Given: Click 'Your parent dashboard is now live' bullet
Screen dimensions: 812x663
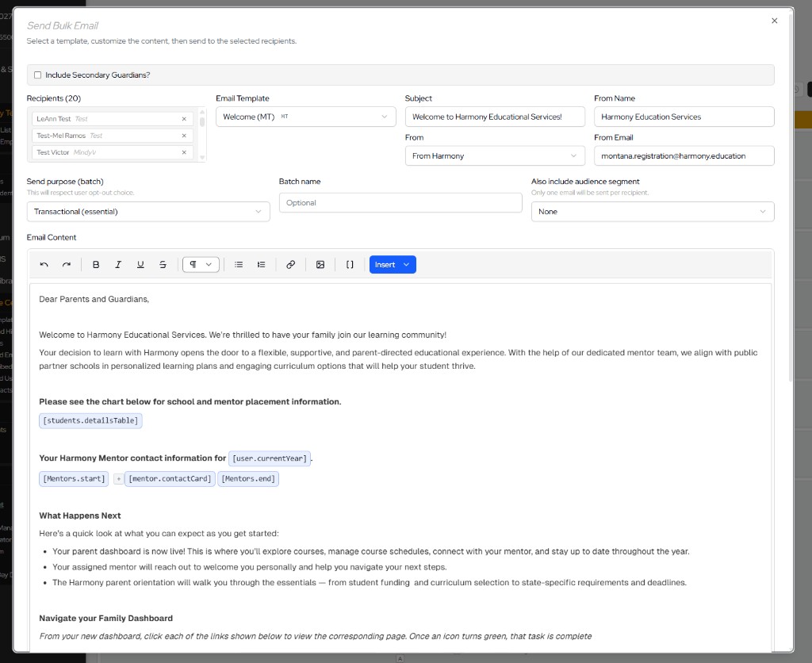Looking at the screenshot, I should pos(371,552).
